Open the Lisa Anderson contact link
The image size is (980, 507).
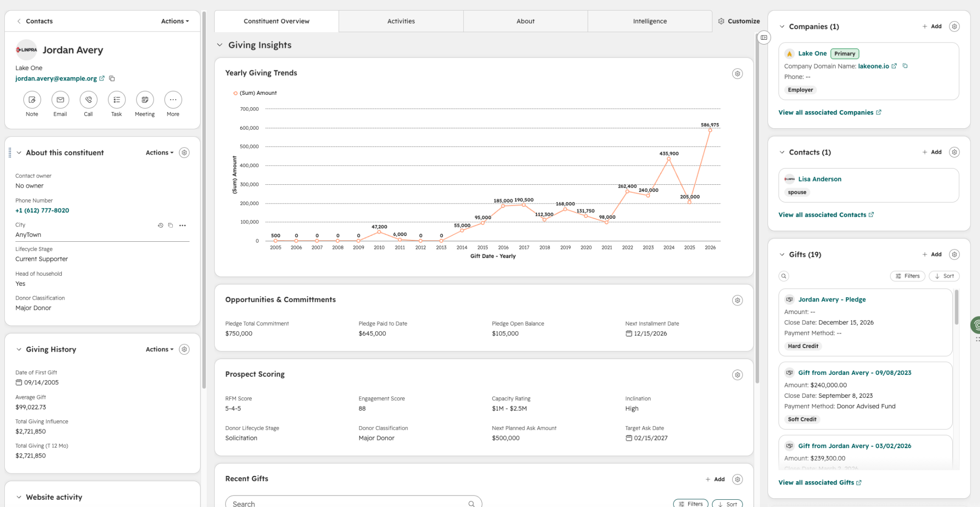pos(820,179)
